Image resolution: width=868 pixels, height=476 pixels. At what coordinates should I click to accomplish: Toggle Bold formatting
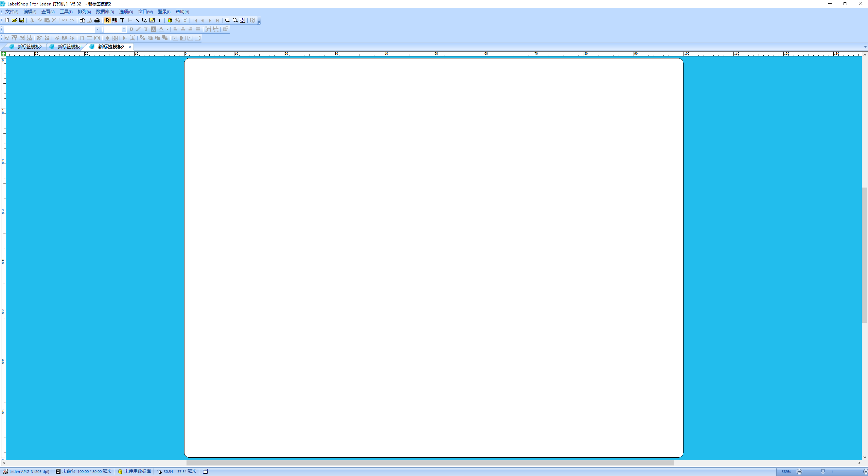(x=131, y=29)
